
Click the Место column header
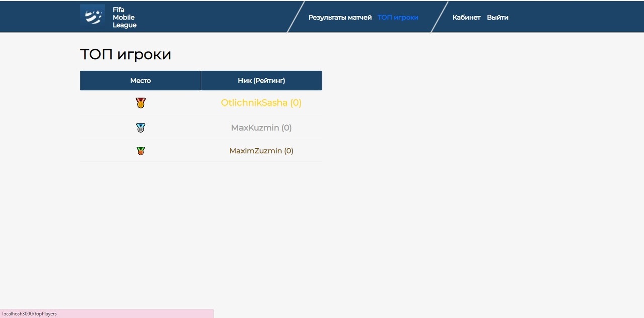point(140,80)
